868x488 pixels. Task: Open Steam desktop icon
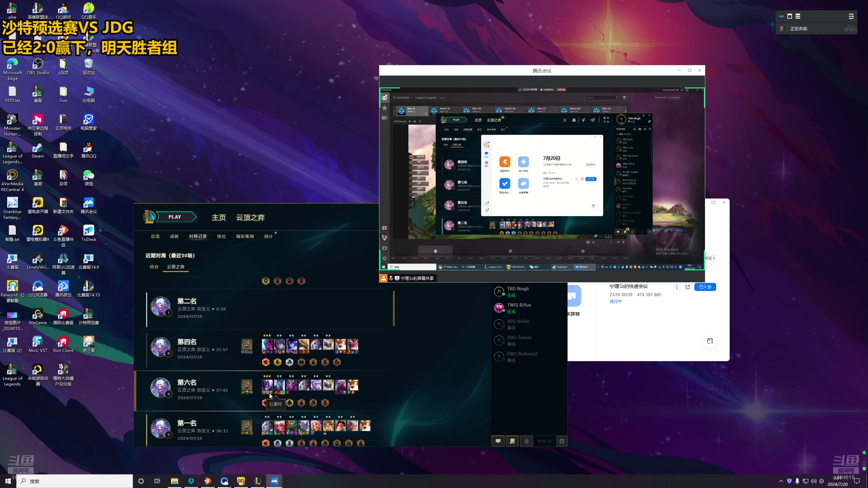point(38,149)
